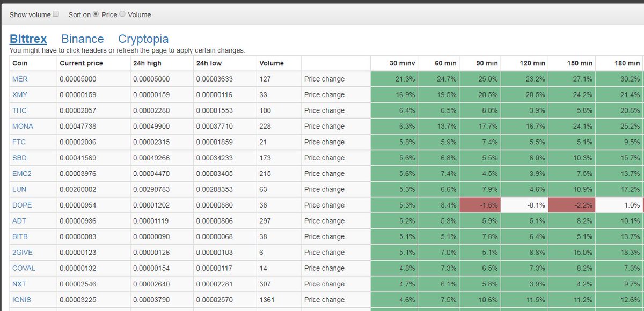Switch to the Binance tab
The height and width of the screenshot is (311, 644).
(83, 39)
